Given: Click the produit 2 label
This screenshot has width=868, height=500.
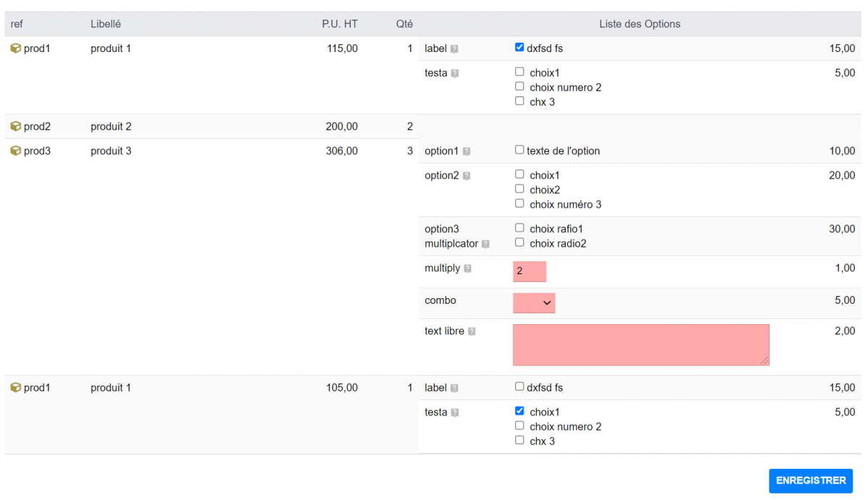Looking at the screenshot, I should (x=110, y=126).
